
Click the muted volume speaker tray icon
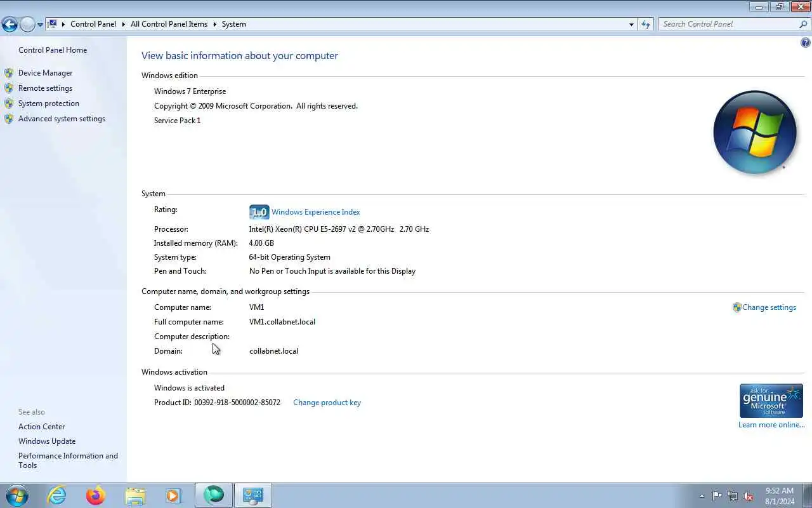748,496
